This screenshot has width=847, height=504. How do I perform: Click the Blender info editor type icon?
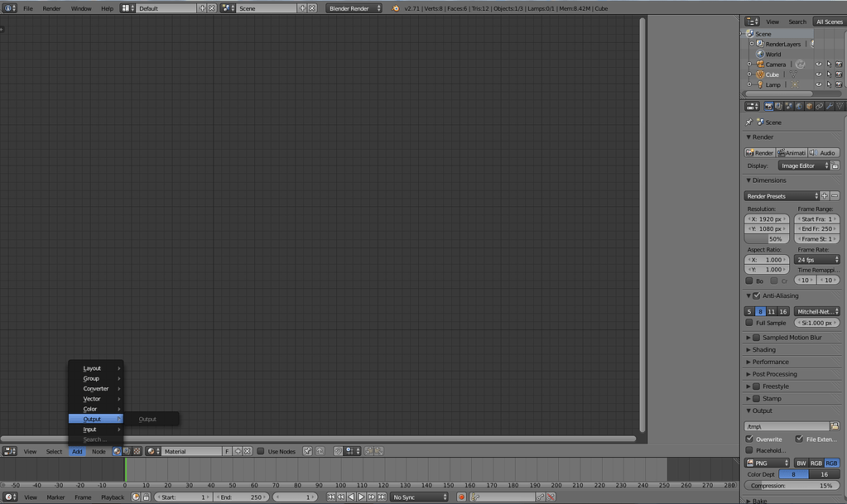pyautogui.click(x=10, y=8)
